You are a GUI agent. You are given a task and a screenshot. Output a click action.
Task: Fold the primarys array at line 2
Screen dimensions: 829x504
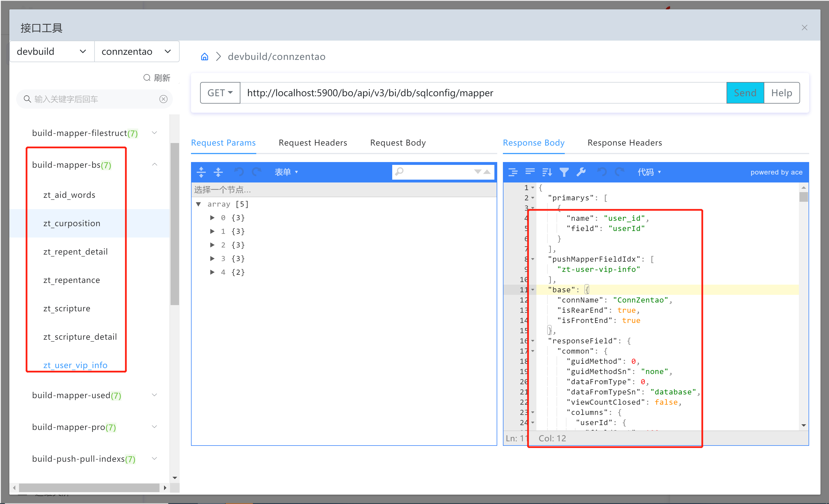coord(533,198)
